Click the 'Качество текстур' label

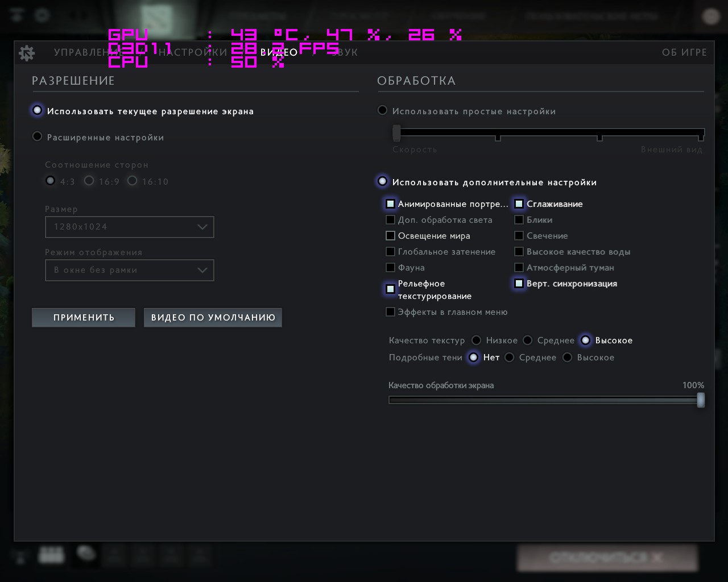427,340
